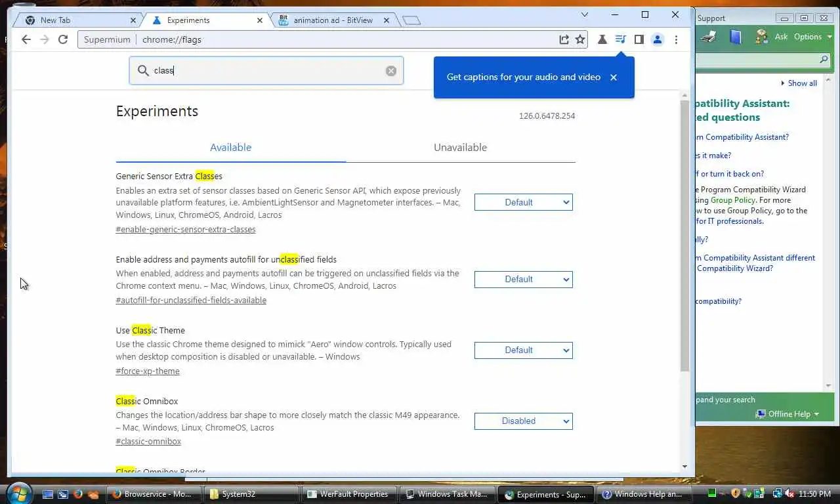Viewport: 840px width, 504px height.
Task: Launch Firefox from quick launch
Action: [x=78, y=494]
